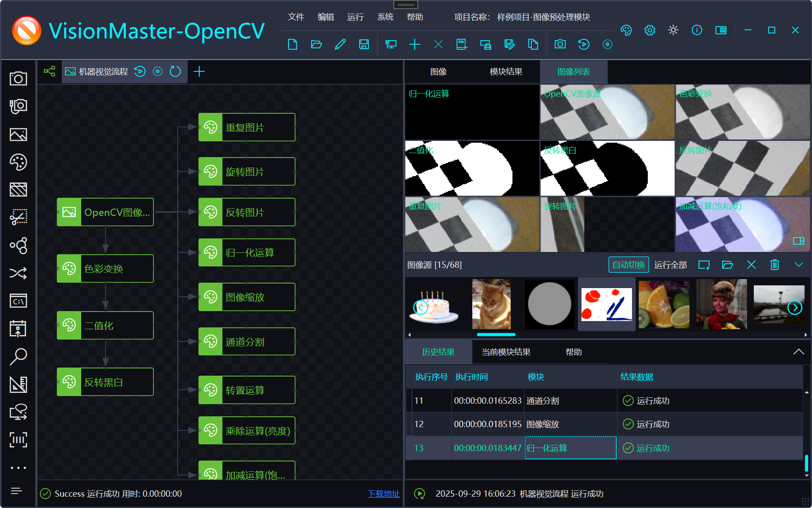Open the 运行 menu
The image size is (812, 508).
point(355,17)
